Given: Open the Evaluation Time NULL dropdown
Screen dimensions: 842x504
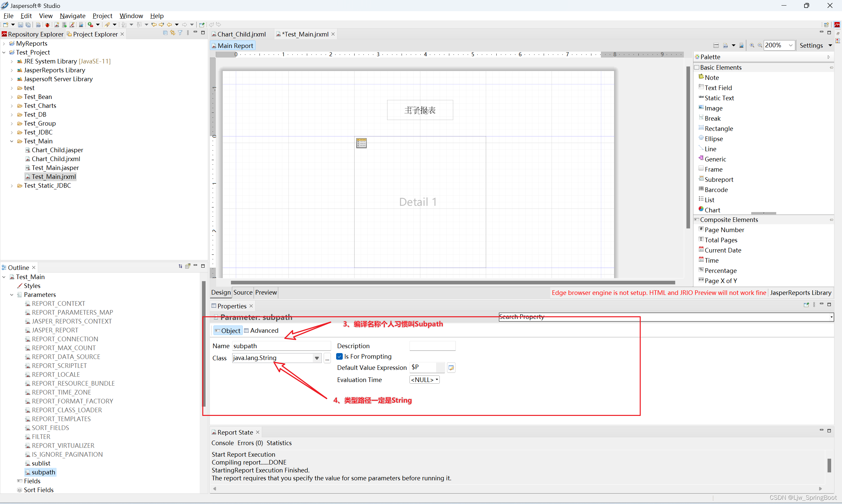Looking at the screenshot, I should 424,380.
